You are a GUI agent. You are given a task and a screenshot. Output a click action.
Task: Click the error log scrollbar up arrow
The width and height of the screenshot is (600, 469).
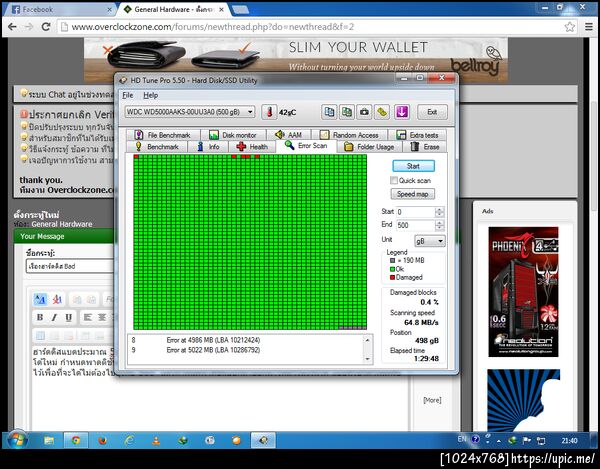click(368, 340)
